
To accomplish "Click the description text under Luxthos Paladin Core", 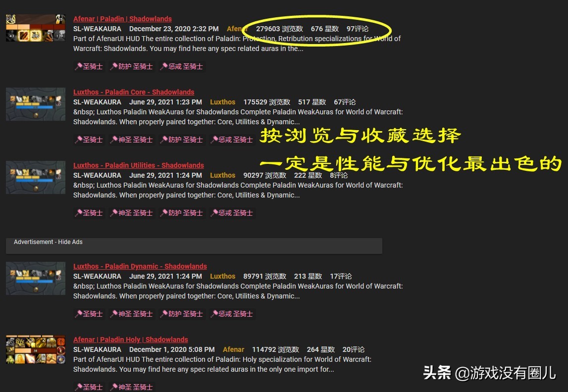I will [238, 117].
